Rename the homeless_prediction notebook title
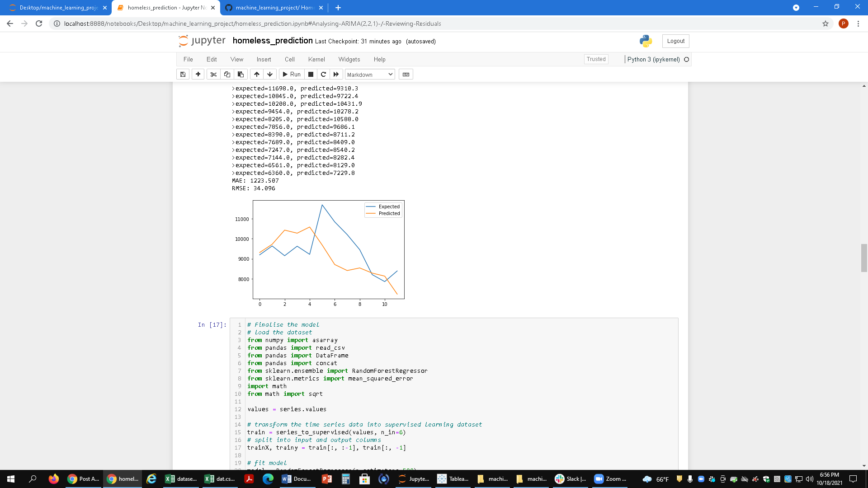 click(273, 41)
